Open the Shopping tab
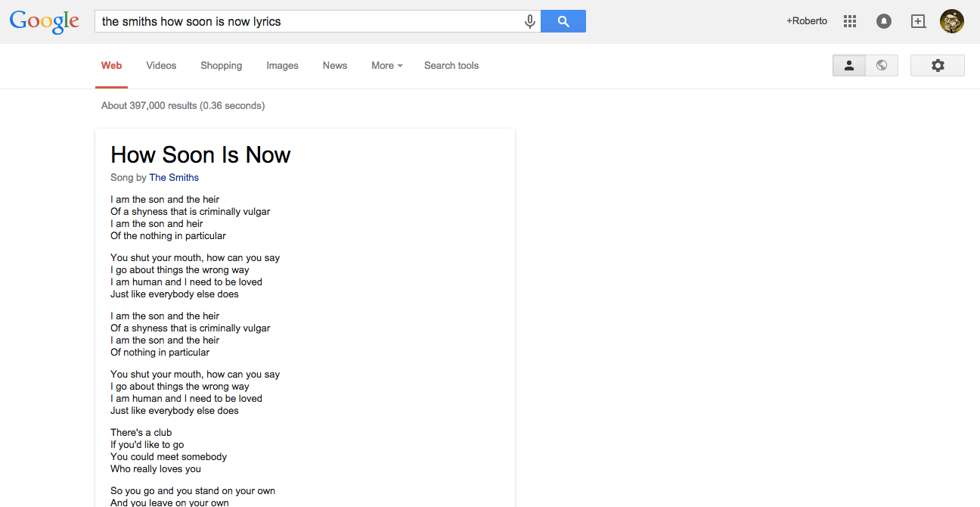 (x=221, y=66)
